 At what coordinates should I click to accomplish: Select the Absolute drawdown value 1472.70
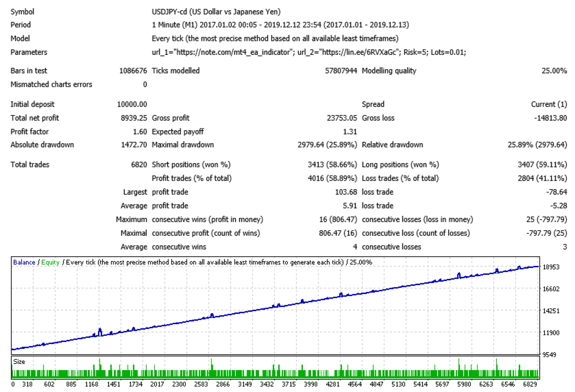click(134, 145)
